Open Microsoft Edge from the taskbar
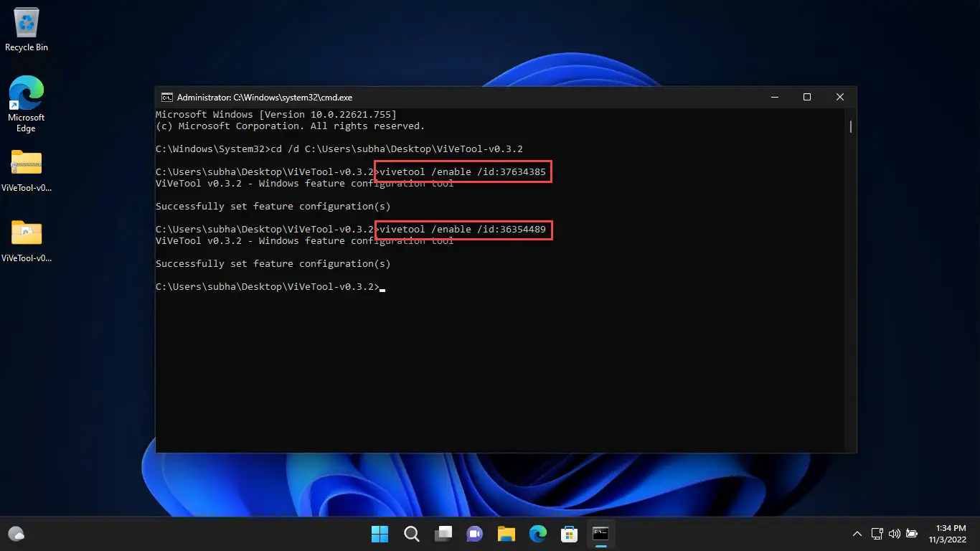Screen dimensions: 980x551 (x=538, y=534)
